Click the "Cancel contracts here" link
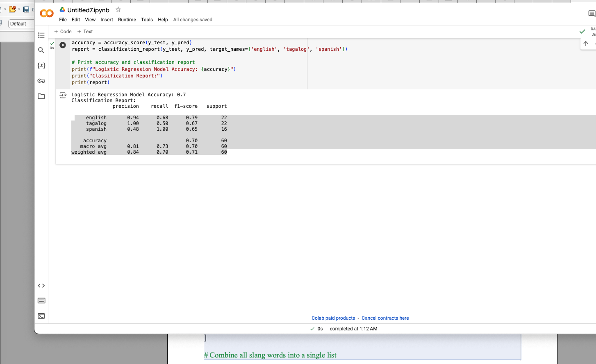This screenshot has height=364, width=596. click(385, 318)
